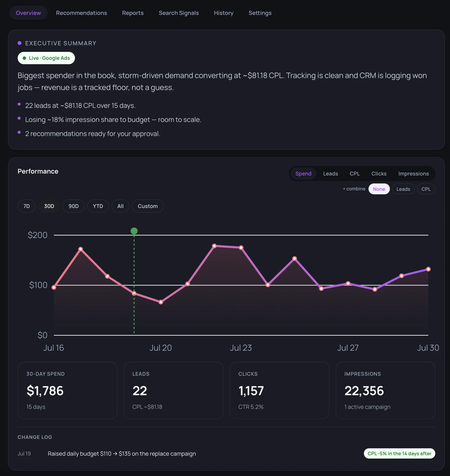Click the CPL -5% result badge
450x476 pixels.
point(399,454)
